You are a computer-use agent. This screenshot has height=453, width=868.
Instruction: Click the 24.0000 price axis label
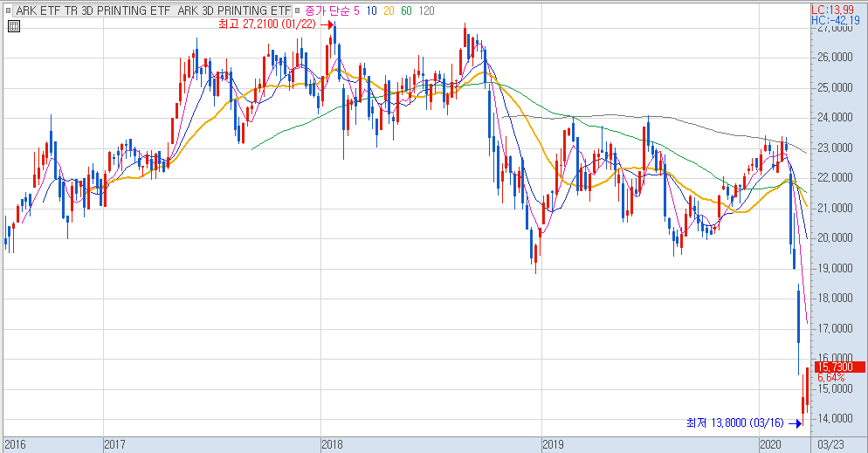pos(835,117)
